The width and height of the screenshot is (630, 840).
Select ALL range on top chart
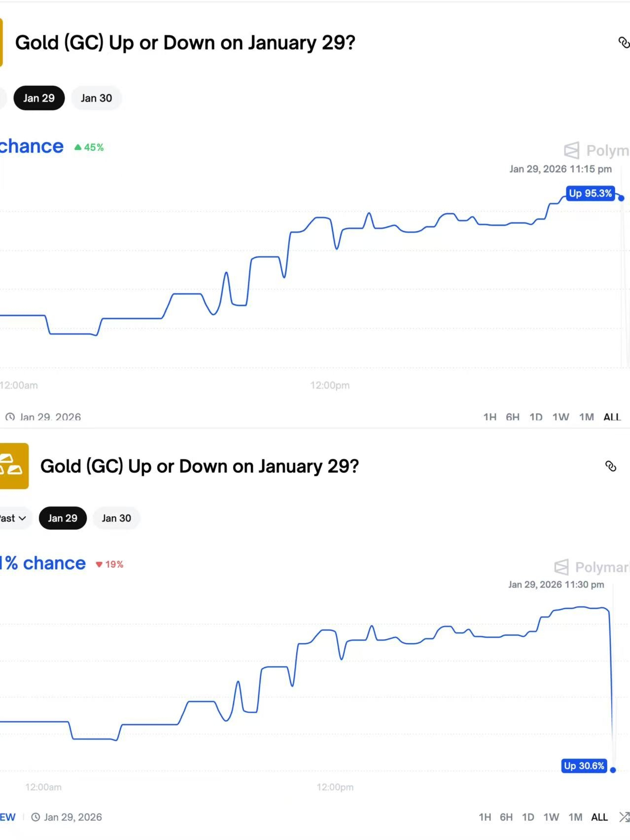click(612, 417)
